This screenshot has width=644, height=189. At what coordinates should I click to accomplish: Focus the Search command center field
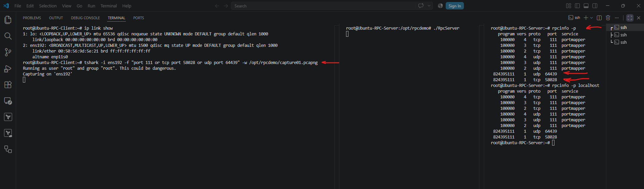coord(323,6)
